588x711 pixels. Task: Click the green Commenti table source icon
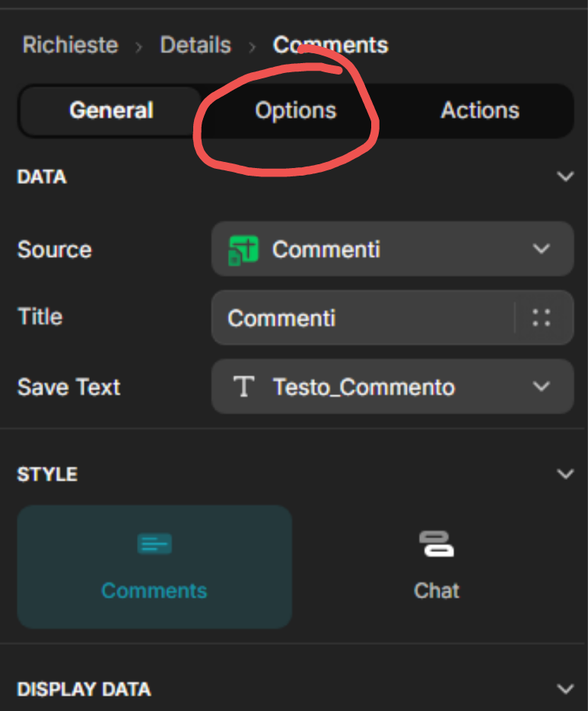point(243,249)
